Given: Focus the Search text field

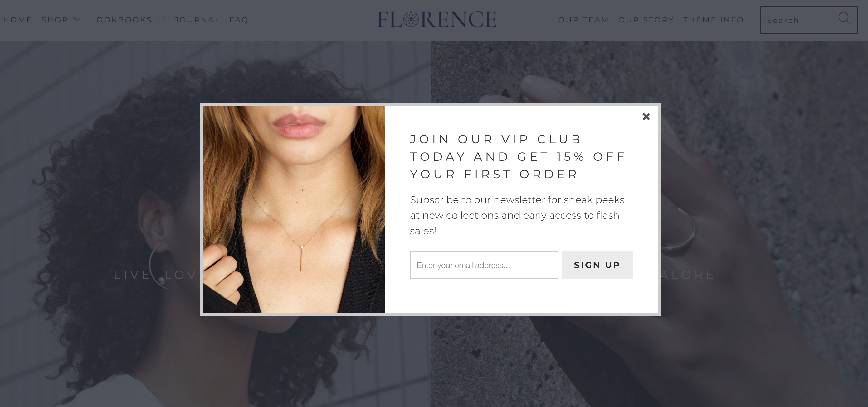Looking at the screenshot, I should click(x=799, y=21).
